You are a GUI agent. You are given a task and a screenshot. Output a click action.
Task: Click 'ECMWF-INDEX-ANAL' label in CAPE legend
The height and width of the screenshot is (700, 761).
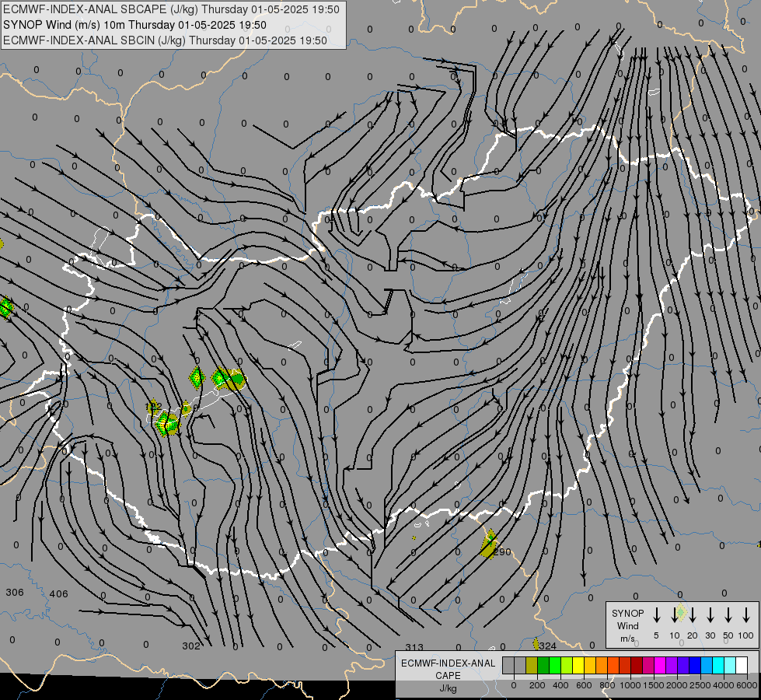[448, 663]
